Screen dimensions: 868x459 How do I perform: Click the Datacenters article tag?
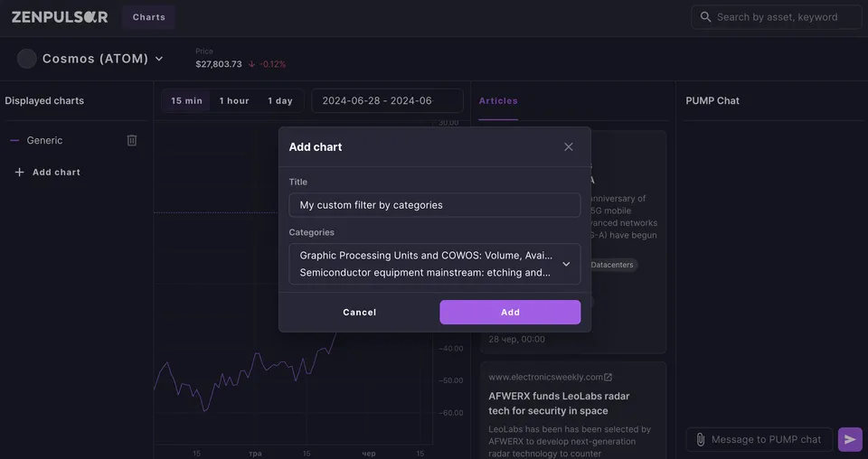(613, 265)
